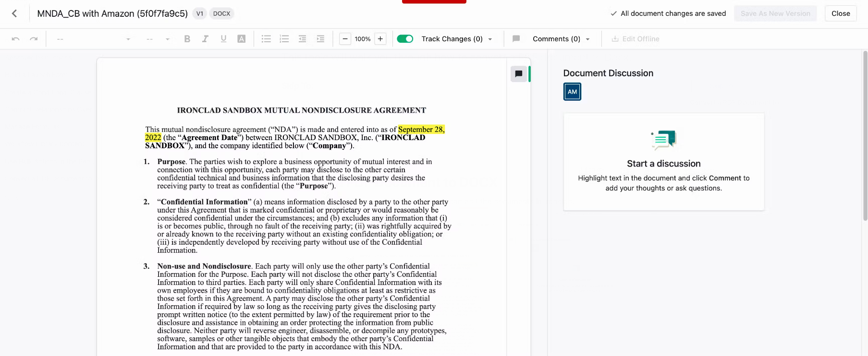868x356 pixels.
Task: Toggle underline formatting
Action: pos(223,39)
